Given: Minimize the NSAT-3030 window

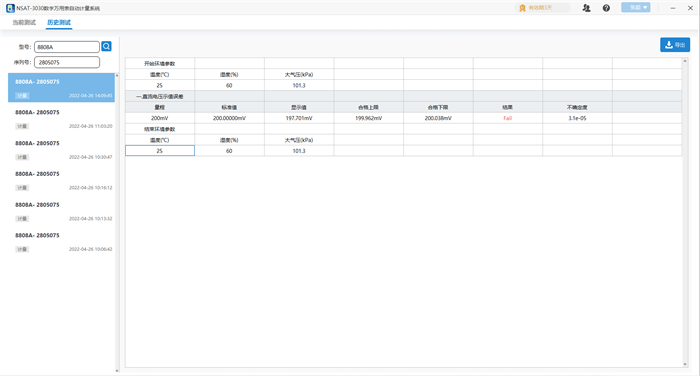Looking at the screenshot, I should pyautogui.click(x=673, y=8).
